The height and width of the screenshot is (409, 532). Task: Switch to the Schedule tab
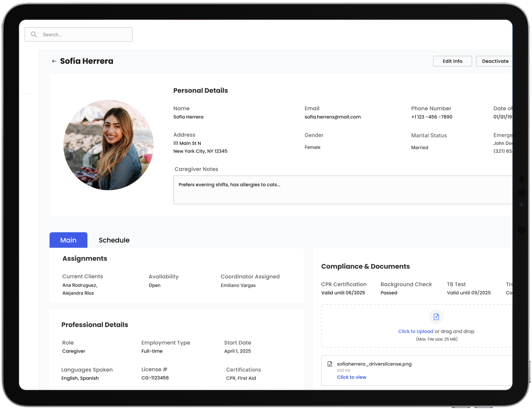tap(114, 240)
